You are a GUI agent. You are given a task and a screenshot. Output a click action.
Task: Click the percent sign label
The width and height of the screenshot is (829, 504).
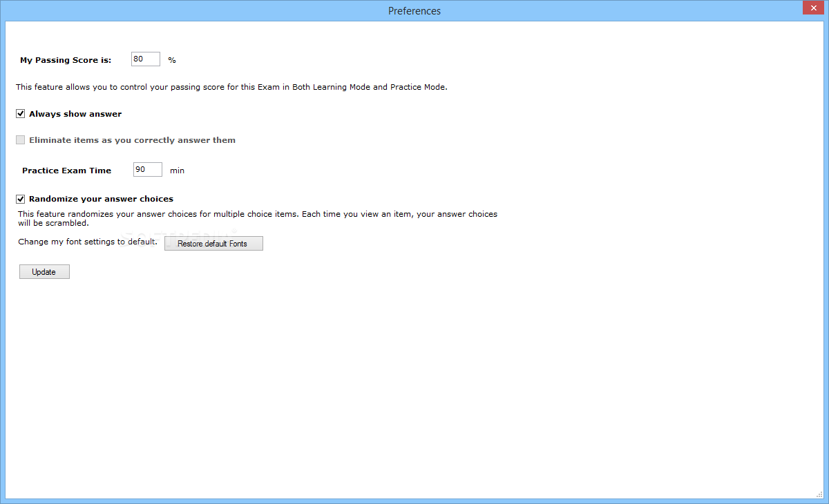pyautogui.click(x=172, y=60)
